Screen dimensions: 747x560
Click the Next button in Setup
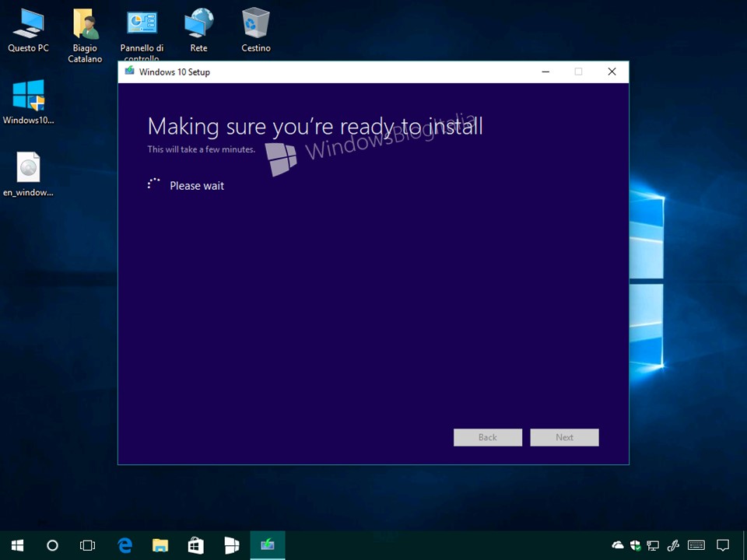coord(565,438)
